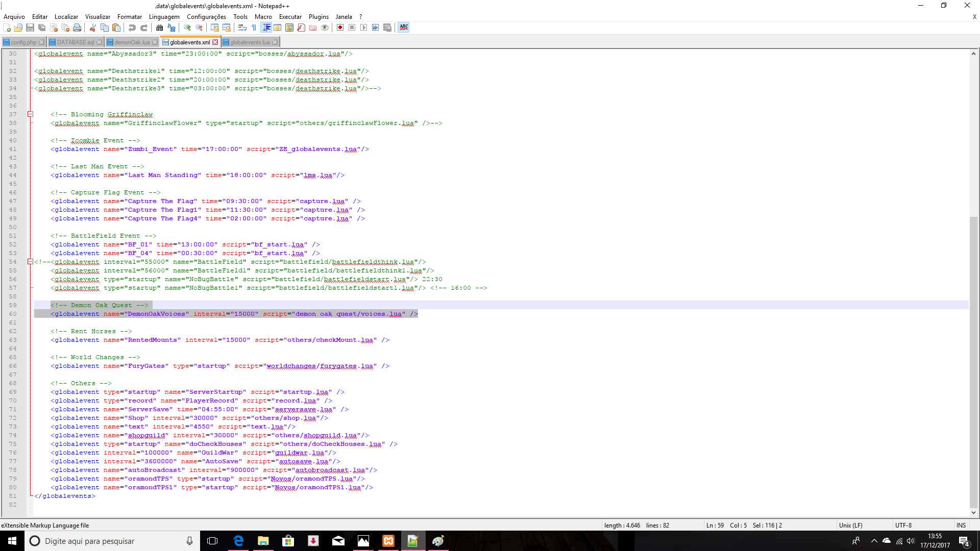Redo the last undone change
The height and width of the screenshot is (551, 980).
(x=144, y=28)
